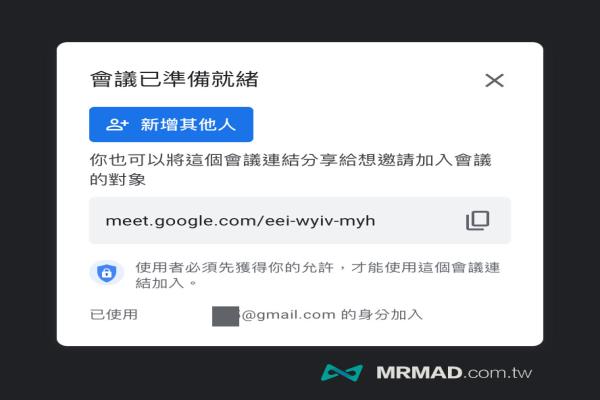Click the add-person icon in blue button
Screen dimensions: 600x400
(x=117, y=124)
